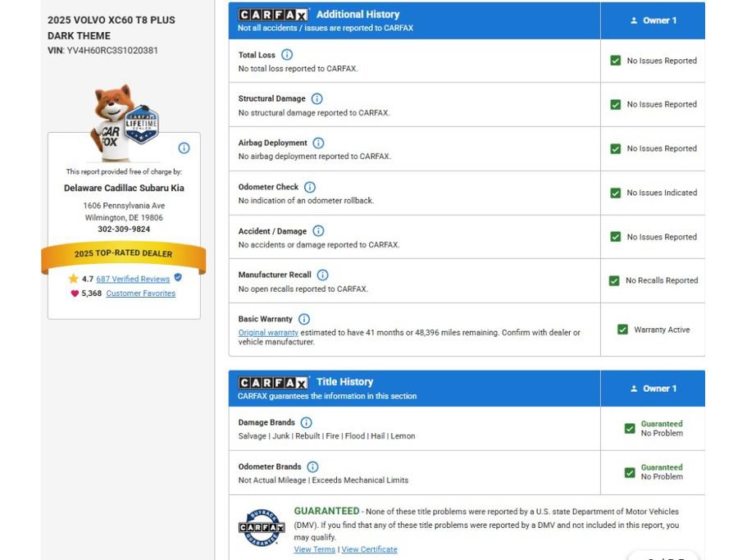Click the Odometer Brands info icon
This screenshot has height=560, width=747.
point(312,467)
